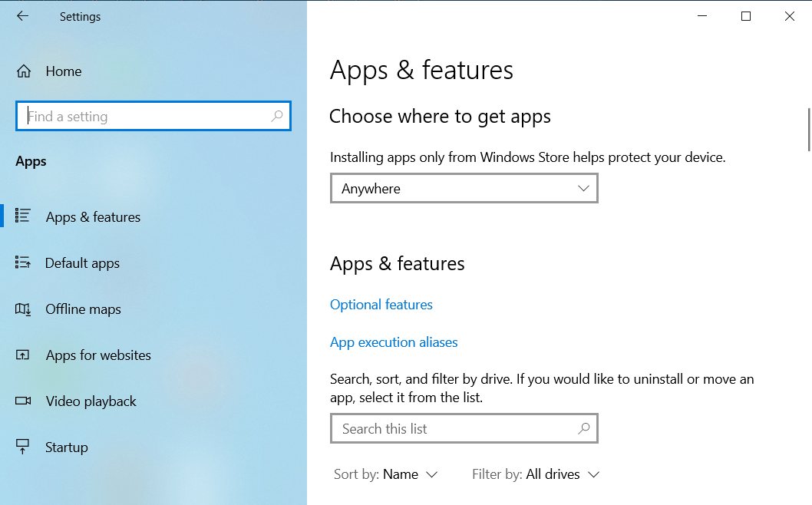Click the Apps & features list icon
Viewport: 812px width, 505px height.
pos(23,216)
